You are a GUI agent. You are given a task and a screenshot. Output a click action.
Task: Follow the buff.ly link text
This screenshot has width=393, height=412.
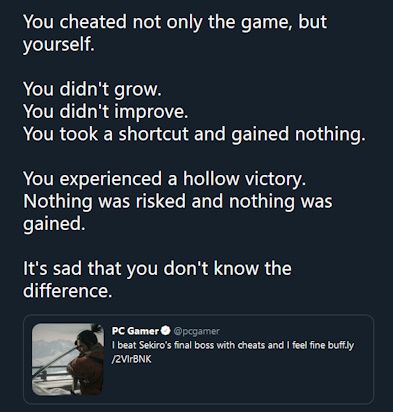[x=341, y=345]
